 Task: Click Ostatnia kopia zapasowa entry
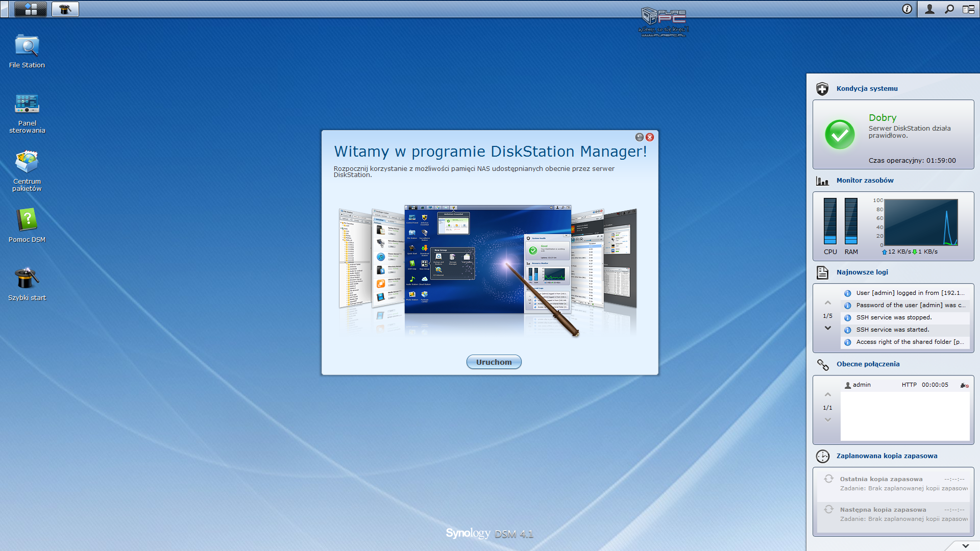click(893, 484)
